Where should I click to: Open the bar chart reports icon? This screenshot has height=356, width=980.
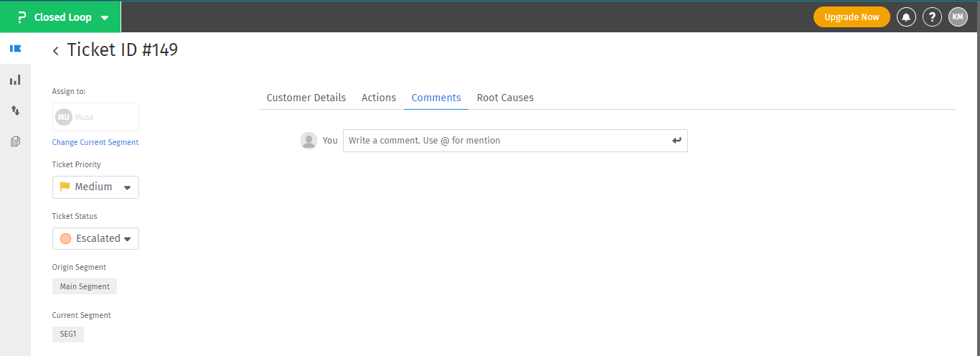coord(15,80)
